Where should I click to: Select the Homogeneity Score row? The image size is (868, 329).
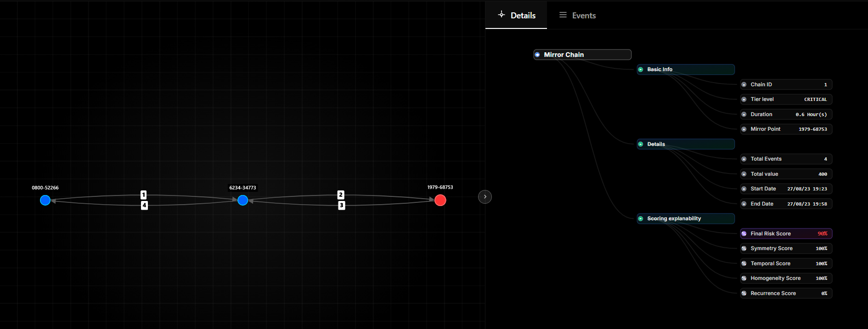(786, 278)
